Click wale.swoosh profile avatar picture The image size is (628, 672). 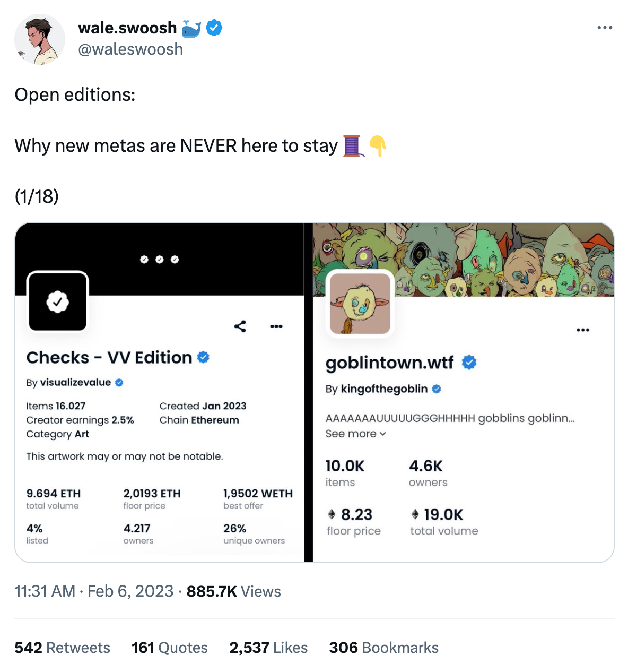click(x=40, y=40)
